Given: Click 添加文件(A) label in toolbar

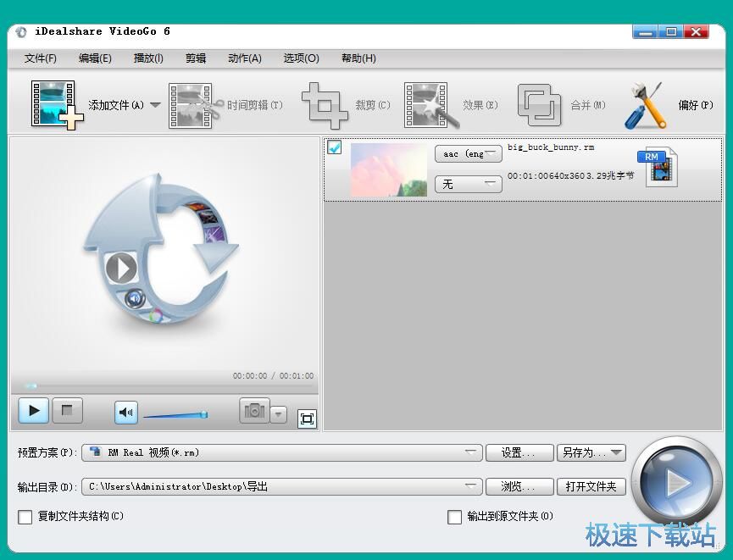Looking at the screenshot, I should point(116,105).
